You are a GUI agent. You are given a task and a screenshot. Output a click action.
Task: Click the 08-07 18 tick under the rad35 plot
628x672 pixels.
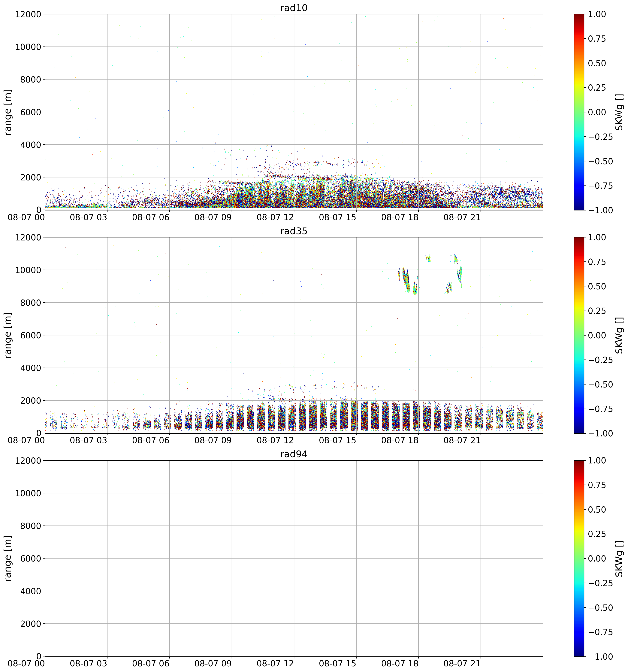400,440
